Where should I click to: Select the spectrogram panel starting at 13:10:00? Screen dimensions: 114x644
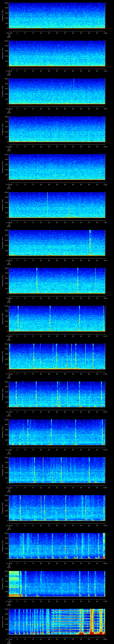(x=57, y=356)
